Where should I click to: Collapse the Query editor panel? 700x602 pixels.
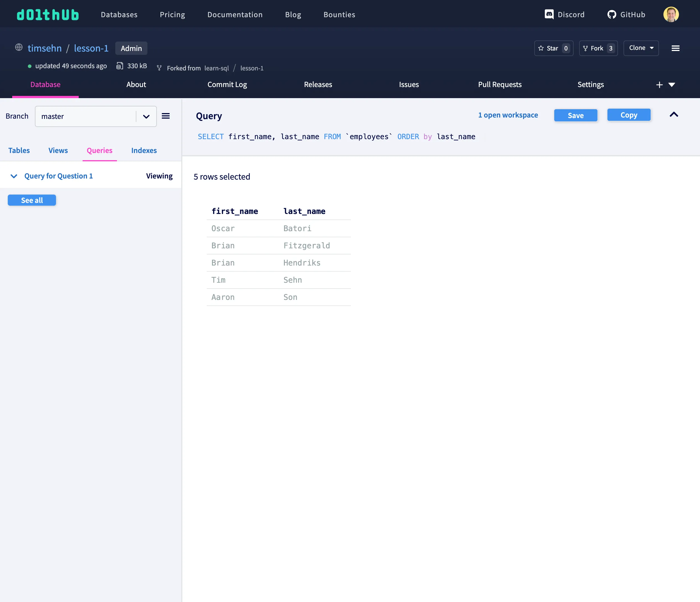tap(674, 115)
